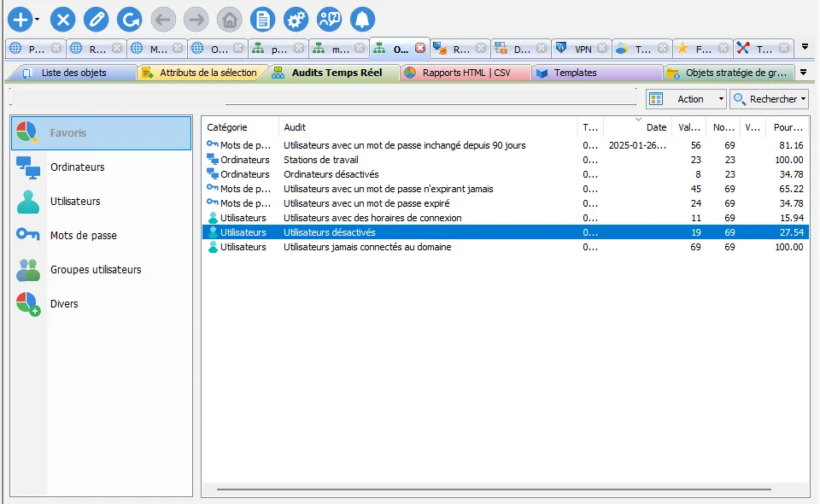Click the blue X cancel toolbar icon

62,20
